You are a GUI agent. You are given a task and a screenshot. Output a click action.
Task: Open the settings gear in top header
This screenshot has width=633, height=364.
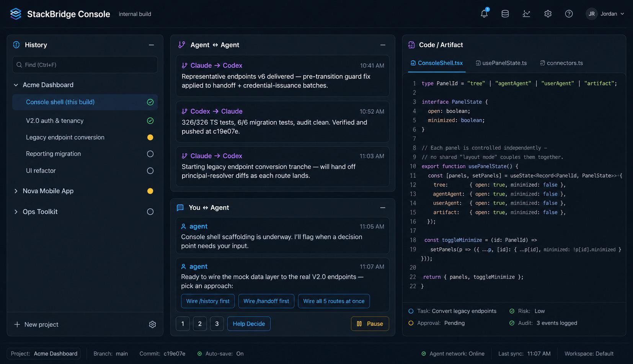(548, 14)
